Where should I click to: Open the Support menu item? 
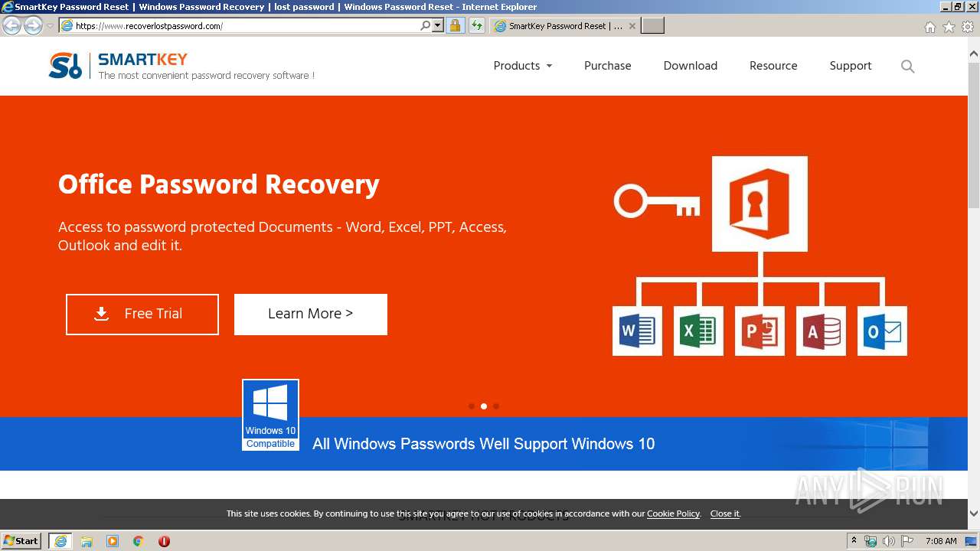coord(851,66)
